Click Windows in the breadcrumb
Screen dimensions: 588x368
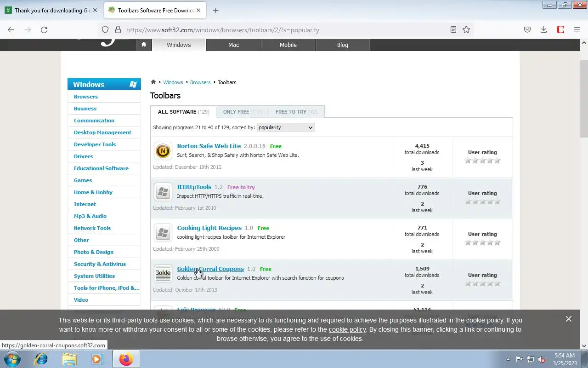pyautogui.click(x=173, y=82)
